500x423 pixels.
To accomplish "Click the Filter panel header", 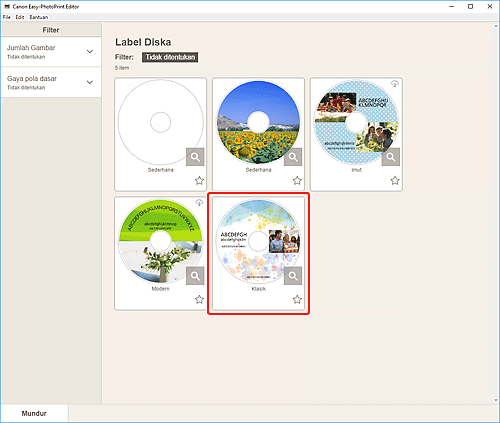I will point(51,30).
